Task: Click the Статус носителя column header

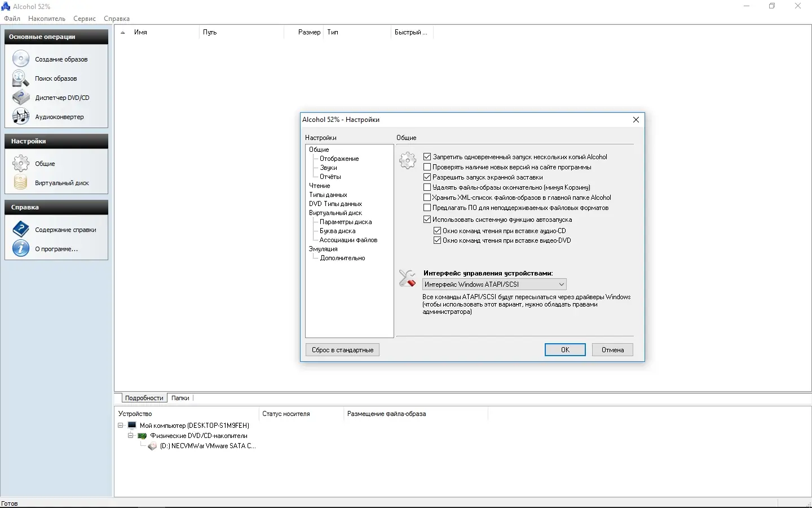Action: 301,414
